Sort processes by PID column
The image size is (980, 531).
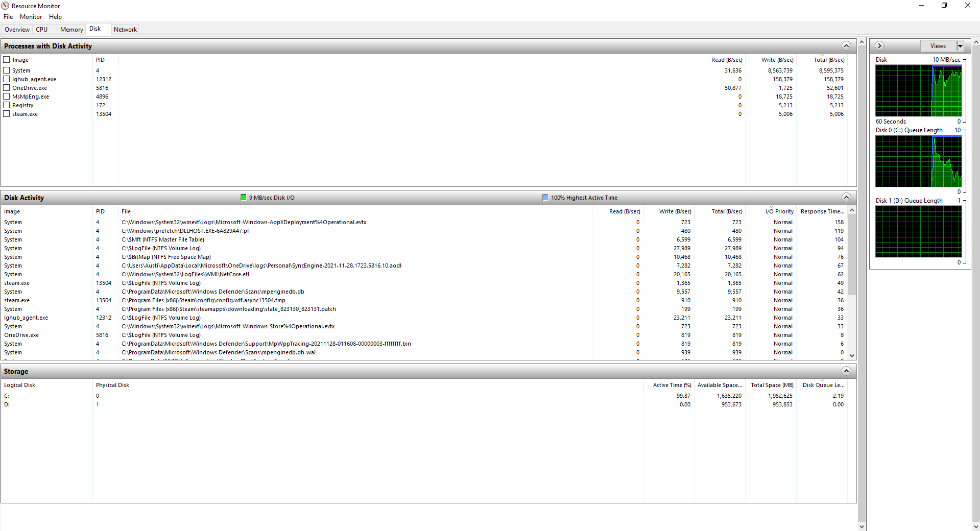[x=105, y=60]
